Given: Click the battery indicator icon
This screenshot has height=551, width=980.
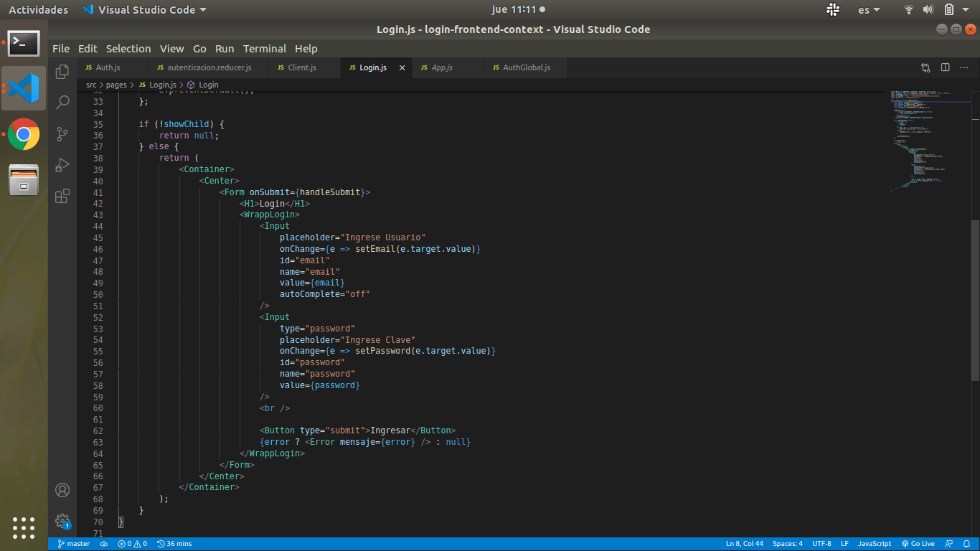Looking at the screenshot, I should [x=948, y=9].
